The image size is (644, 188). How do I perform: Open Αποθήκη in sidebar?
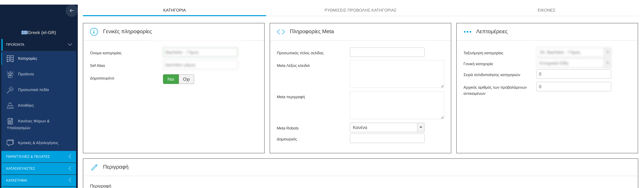(39, 105)
